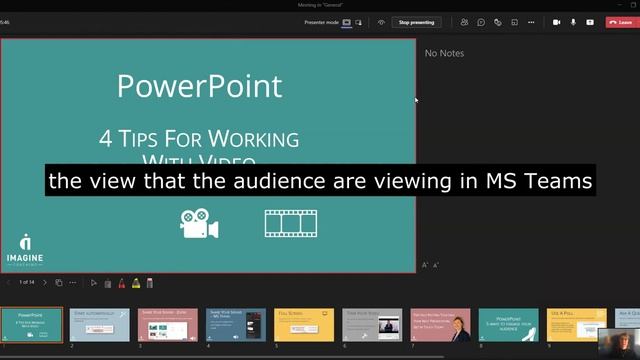Select slide 3 pink thumbnail
The image size is (640, 360).
click(x=168, y=325)
